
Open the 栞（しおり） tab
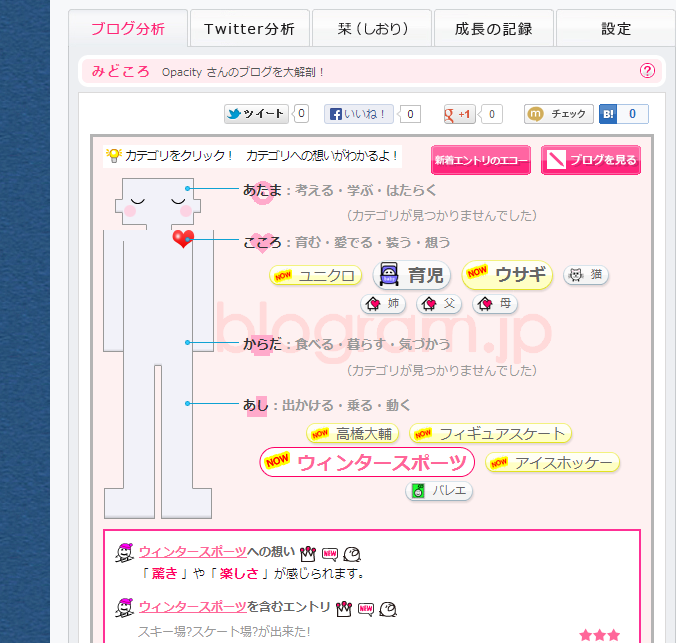pyautogui.click(x=372, y=28)
